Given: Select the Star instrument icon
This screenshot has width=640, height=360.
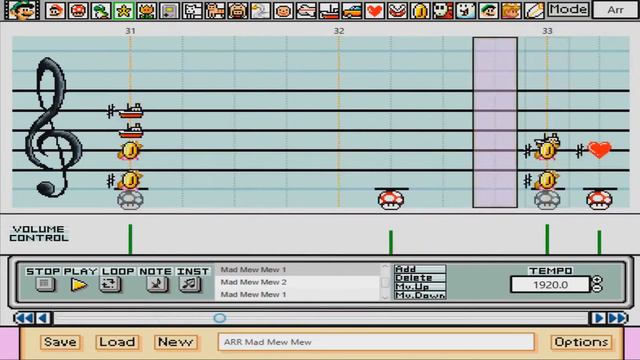Looking at the screenshot, I should 124,10.
